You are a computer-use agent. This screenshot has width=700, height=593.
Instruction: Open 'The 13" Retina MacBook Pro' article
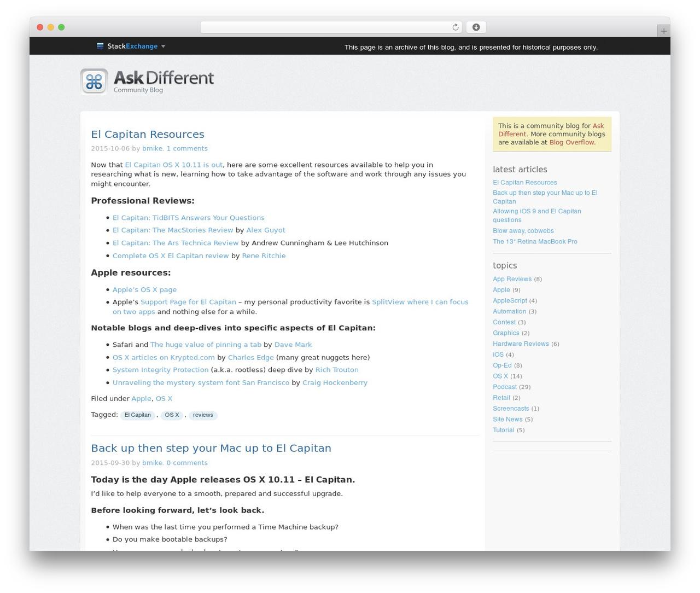tap(535, 241)
